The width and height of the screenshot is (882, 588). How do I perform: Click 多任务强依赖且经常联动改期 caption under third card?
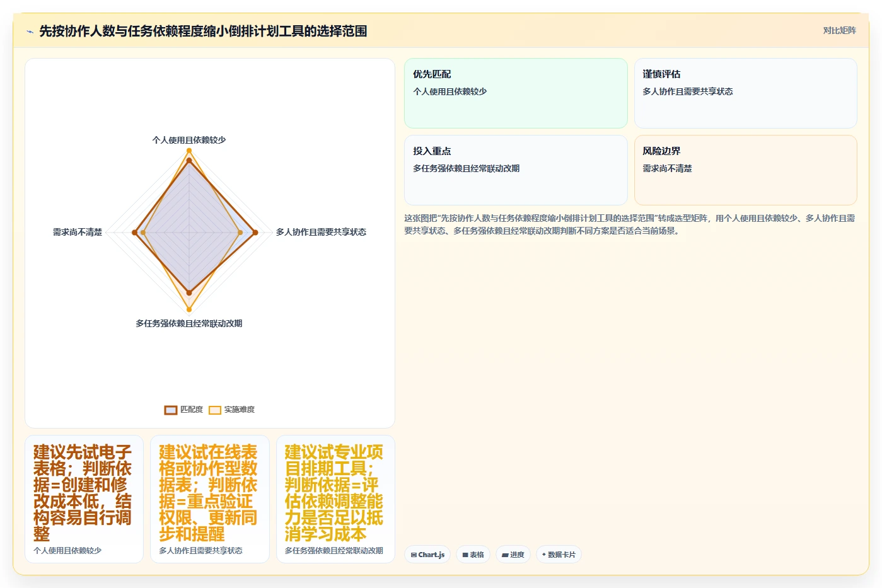tap(334, 550)
